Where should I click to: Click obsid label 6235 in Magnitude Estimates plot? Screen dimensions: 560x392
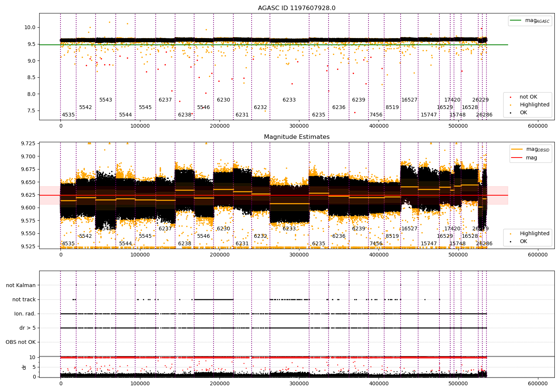click(x=319, y=244)
